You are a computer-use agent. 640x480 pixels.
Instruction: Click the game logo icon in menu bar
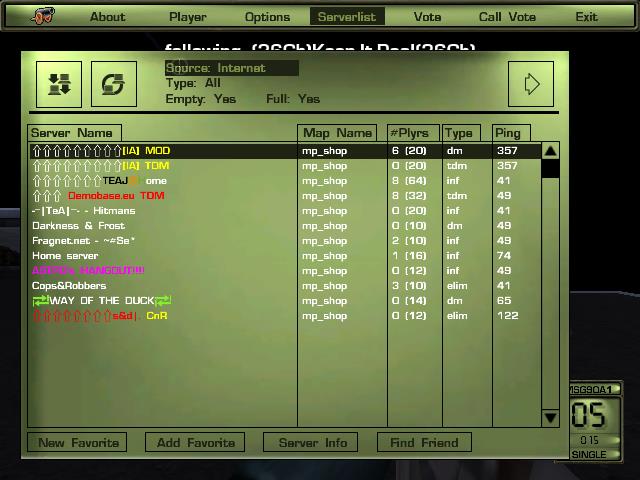coord(41,16)
